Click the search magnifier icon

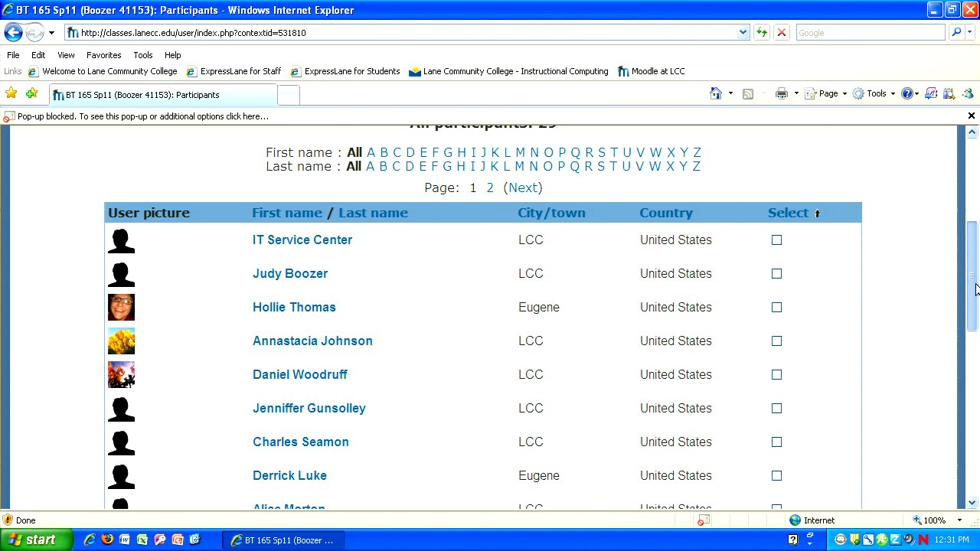click(x=956, y=33)
